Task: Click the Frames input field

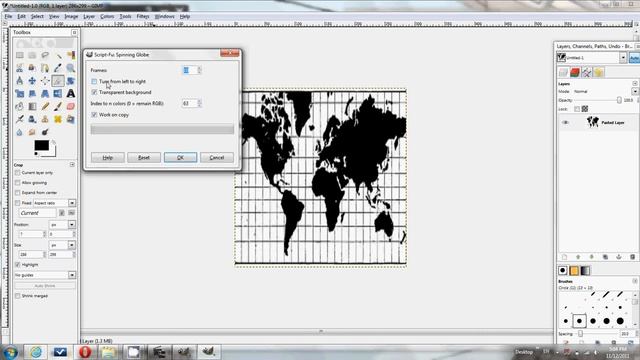Action: click(189, 70)
